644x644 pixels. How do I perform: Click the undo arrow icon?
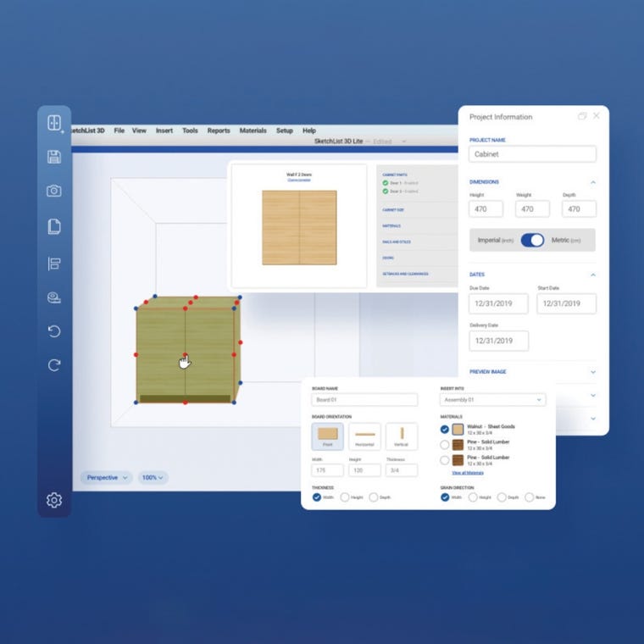pyautogui.click(x=54, y=331)
